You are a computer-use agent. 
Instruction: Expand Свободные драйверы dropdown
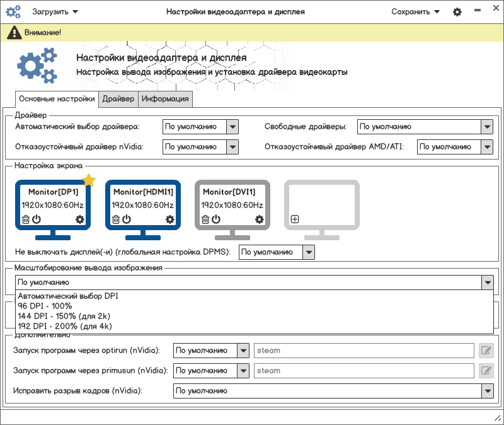tap(487, 127)
